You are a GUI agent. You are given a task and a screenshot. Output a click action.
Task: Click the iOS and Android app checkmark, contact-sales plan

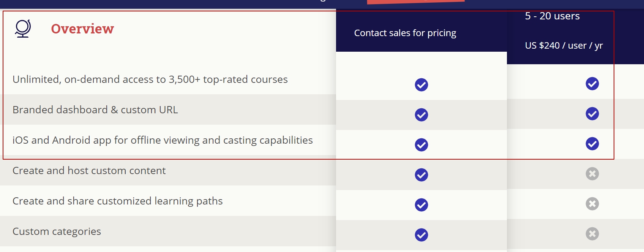[421, 145]
